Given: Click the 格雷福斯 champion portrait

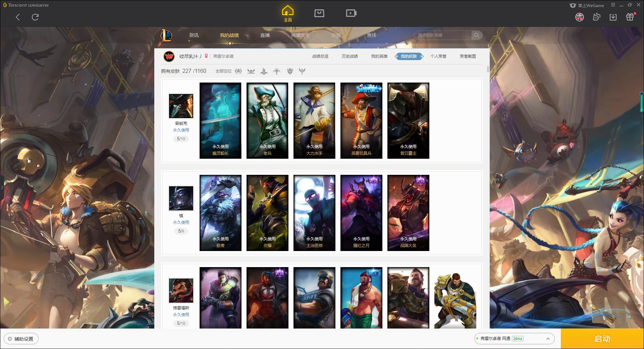Looking at the screenshot, I should (181, 291).
